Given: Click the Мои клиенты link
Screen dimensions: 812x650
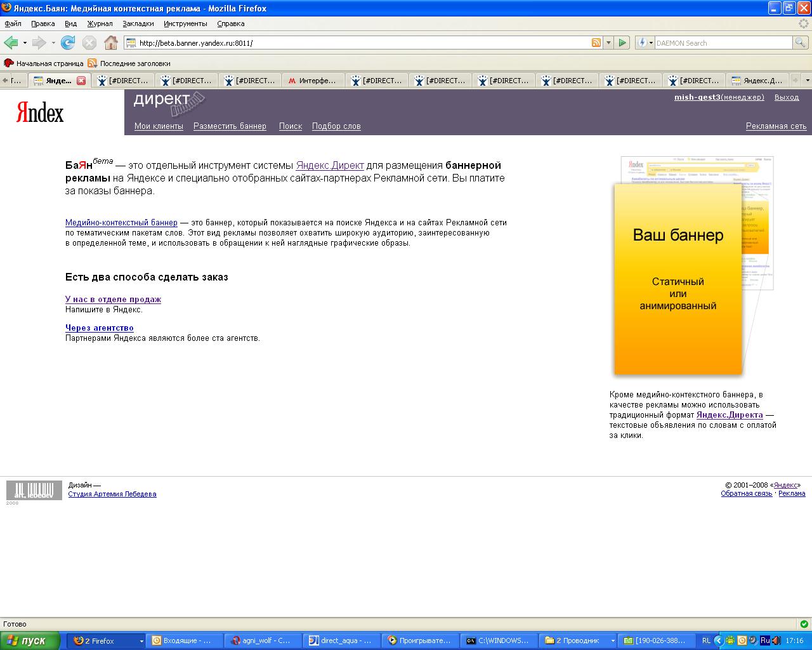Looking at the screenshot, I should [159, 126].
